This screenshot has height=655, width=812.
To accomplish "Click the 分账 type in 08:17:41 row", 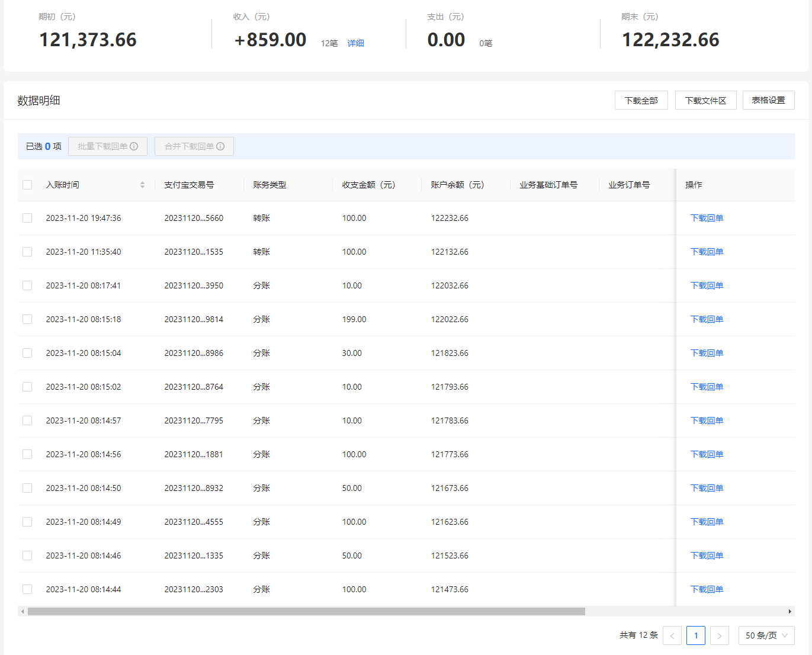I will pos(262,285).
